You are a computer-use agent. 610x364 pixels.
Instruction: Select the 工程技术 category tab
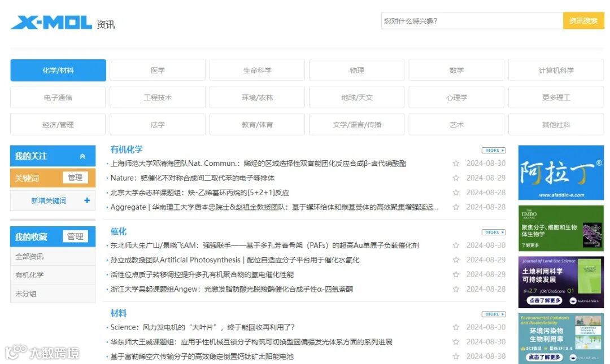(158, 97)
